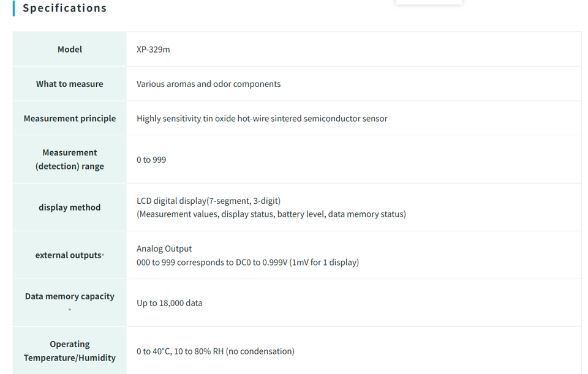
Task: Select the XP-329m model value
Action: [x=153, y=50]
